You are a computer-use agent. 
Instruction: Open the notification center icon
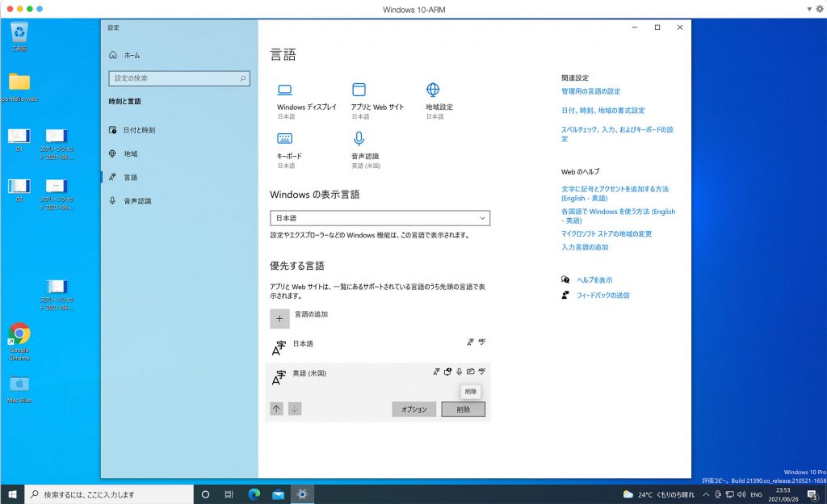coord(812,494)
